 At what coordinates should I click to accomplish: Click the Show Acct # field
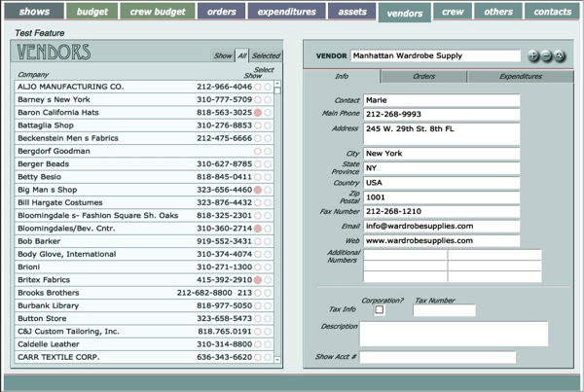pyautogui.click(x=438, y=357)
